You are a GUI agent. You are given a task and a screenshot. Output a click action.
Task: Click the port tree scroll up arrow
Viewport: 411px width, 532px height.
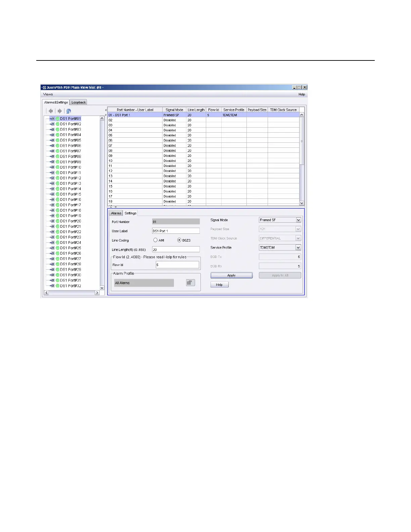pyautogui.click(x=102, y=119)
